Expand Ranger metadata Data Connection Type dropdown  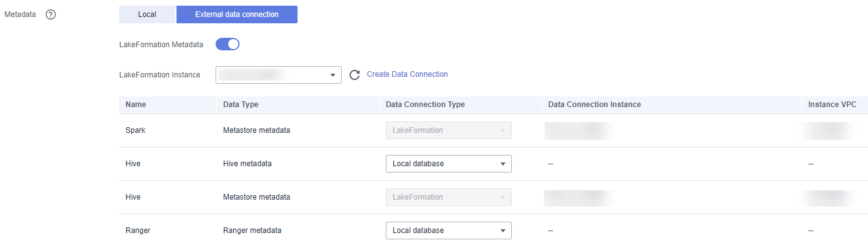448,231
